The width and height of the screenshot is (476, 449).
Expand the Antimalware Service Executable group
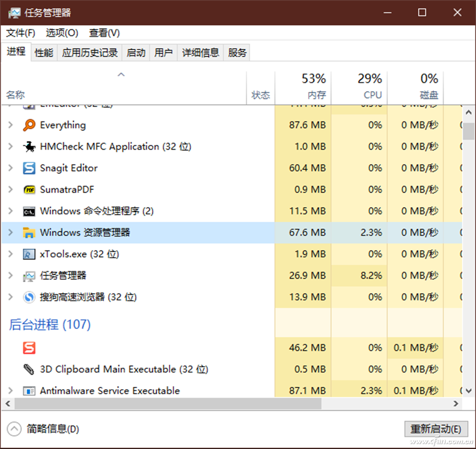11,391
